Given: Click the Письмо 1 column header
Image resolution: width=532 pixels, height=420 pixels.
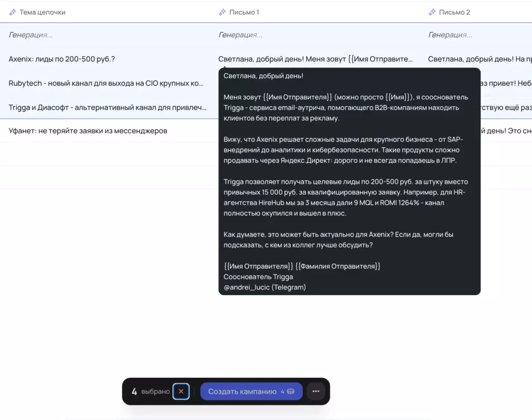Looking at the screenshot, I should (x=244, y=12).
